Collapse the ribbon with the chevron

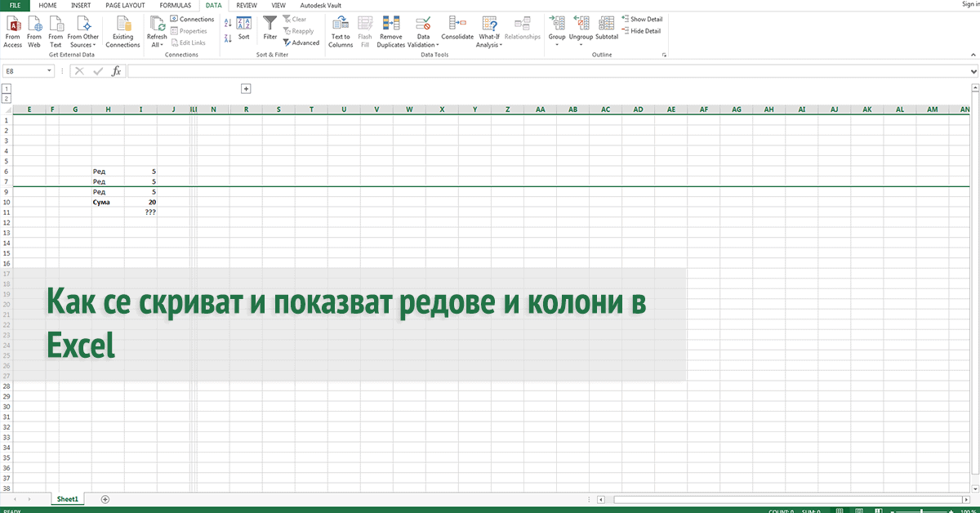972,55
